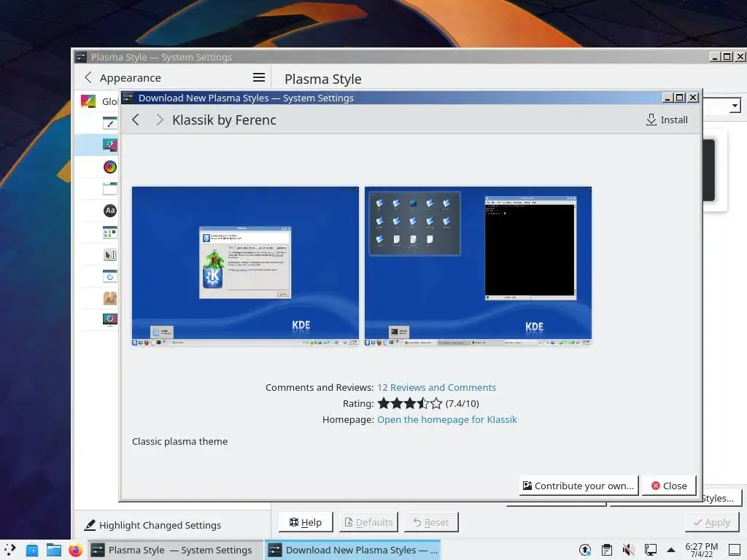This screenshot has width=747, height=560.
Task: Close the Download New Plasma Styles dialog via Close button
Action: pos(669,486)
